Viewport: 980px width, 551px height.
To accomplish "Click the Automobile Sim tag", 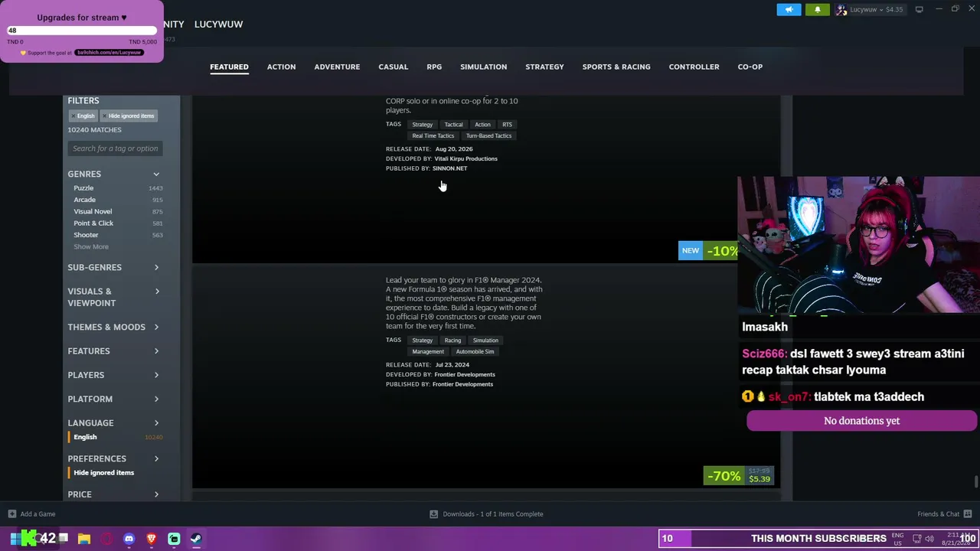I will pyautogui.click(x=475, y=351).
